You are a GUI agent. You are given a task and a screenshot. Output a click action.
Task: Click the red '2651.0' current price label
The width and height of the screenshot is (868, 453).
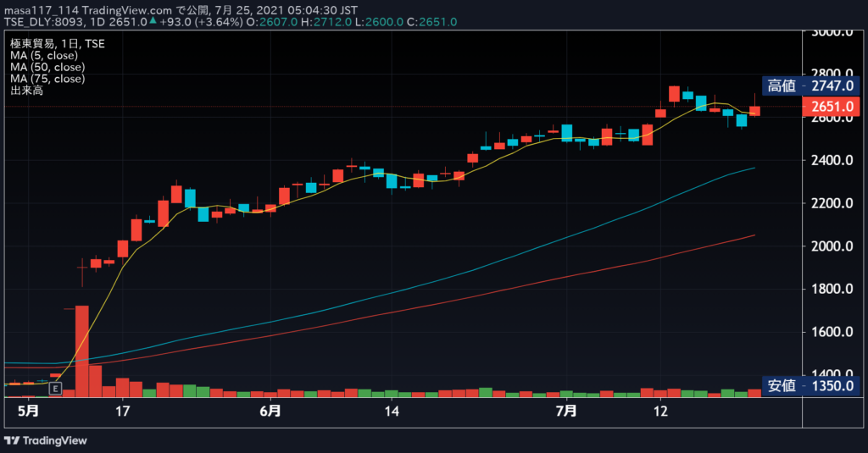click(831, 106)
